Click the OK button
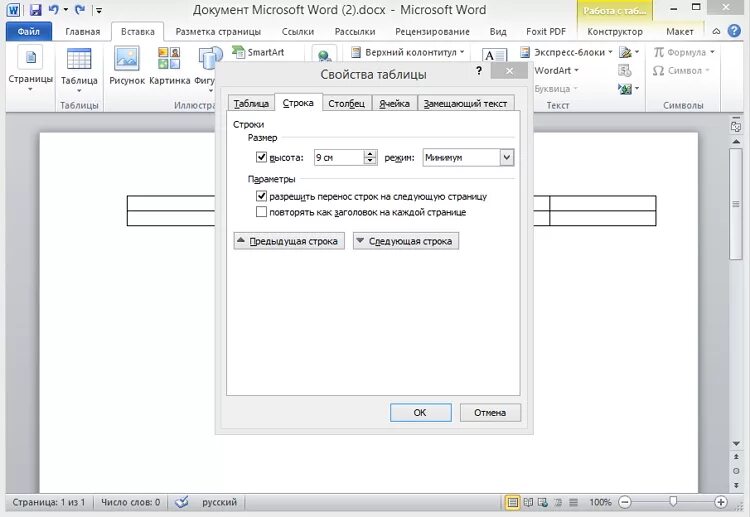 pos(420,412)
